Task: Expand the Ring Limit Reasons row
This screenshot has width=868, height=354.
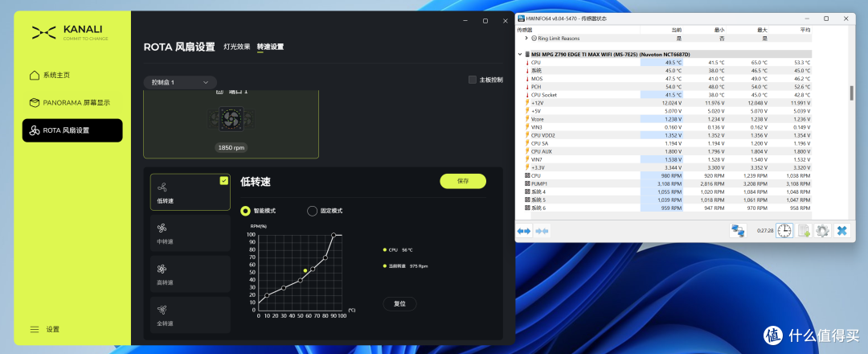Action: click(x=526, y=39)
